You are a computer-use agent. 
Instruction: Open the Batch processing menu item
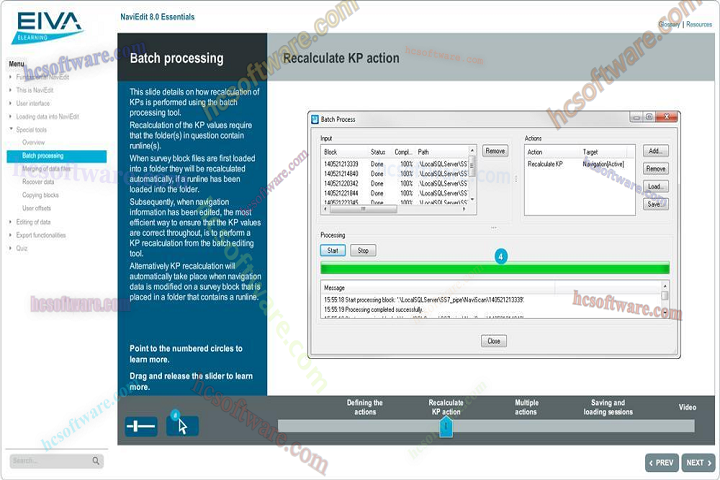pyautogui.click(x=56, y=156)
